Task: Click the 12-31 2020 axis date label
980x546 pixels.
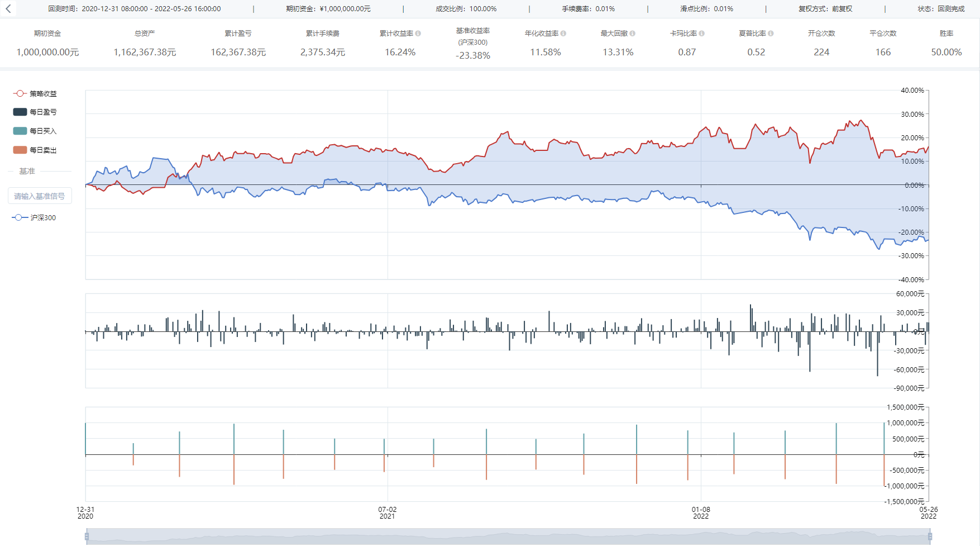Action: [x=85, y=512]
